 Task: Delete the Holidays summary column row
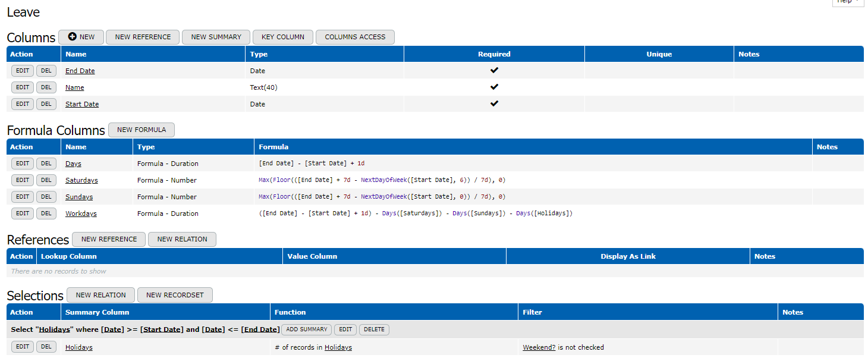coord(46,347)
